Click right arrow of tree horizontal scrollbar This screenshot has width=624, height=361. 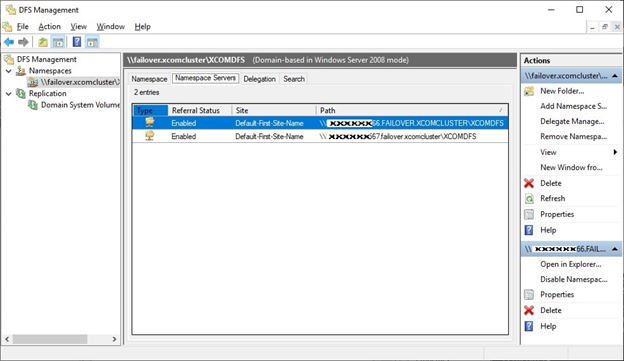(x=114, y=339)
